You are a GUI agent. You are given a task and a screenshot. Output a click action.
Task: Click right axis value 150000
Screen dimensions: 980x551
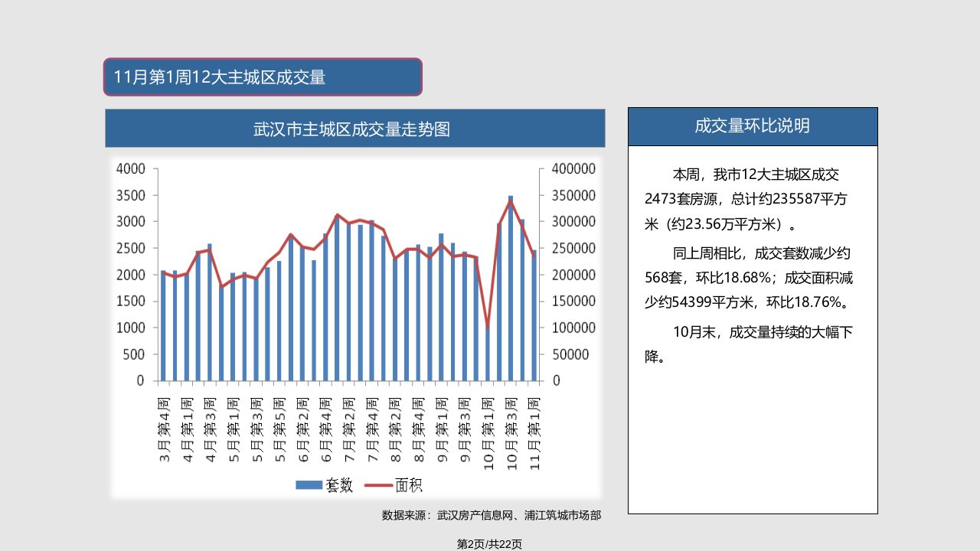(573, 301)
